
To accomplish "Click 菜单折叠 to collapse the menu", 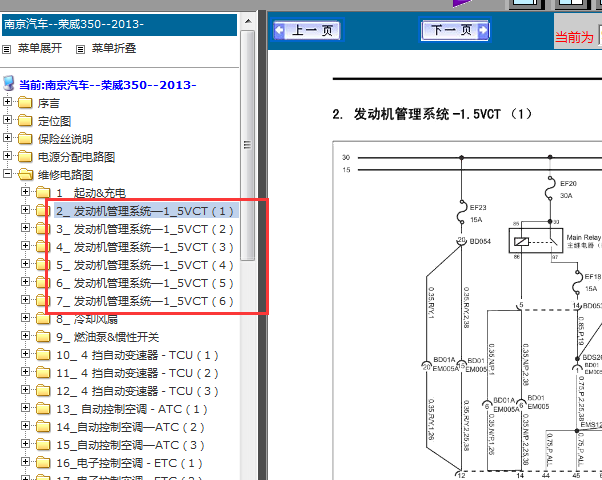I will [114, 48].
